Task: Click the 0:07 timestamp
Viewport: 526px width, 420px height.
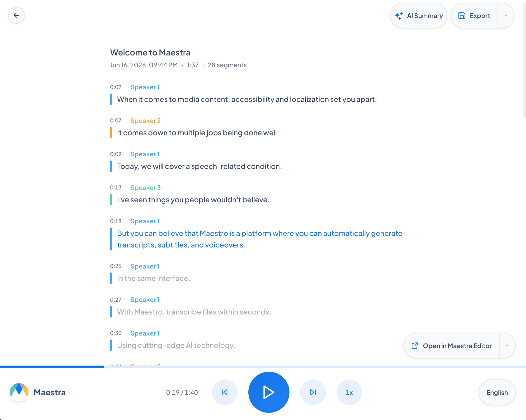Action: click(116, 120)
